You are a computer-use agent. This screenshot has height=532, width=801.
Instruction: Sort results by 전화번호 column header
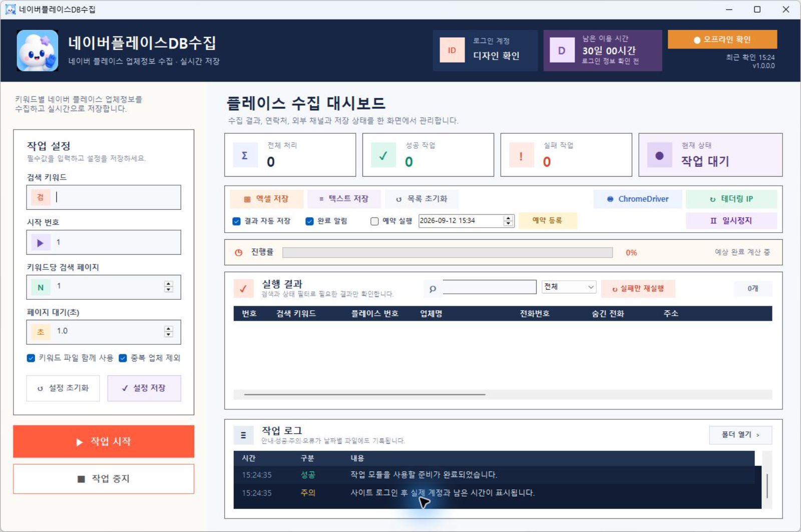tap(534, 313)
